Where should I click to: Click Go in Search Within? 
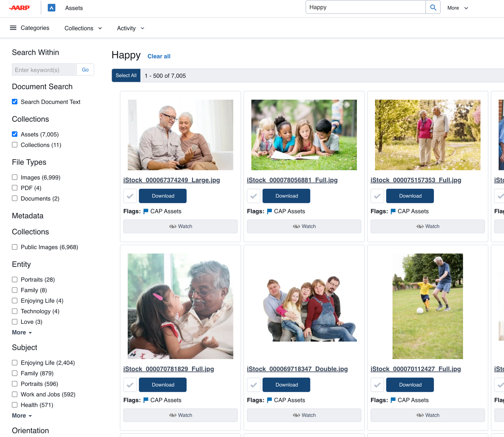tap(85, 70)
